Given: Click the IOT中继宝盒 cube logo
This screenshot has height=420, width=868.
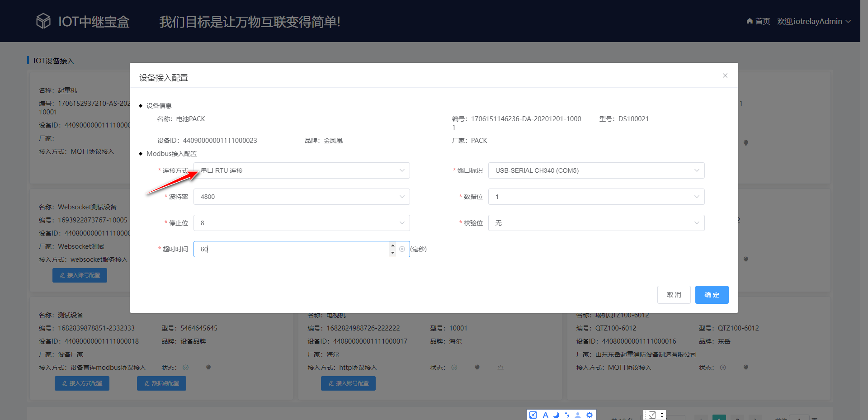Looking at the screenshot, I should pyautogui.click(x=43, y=20).
